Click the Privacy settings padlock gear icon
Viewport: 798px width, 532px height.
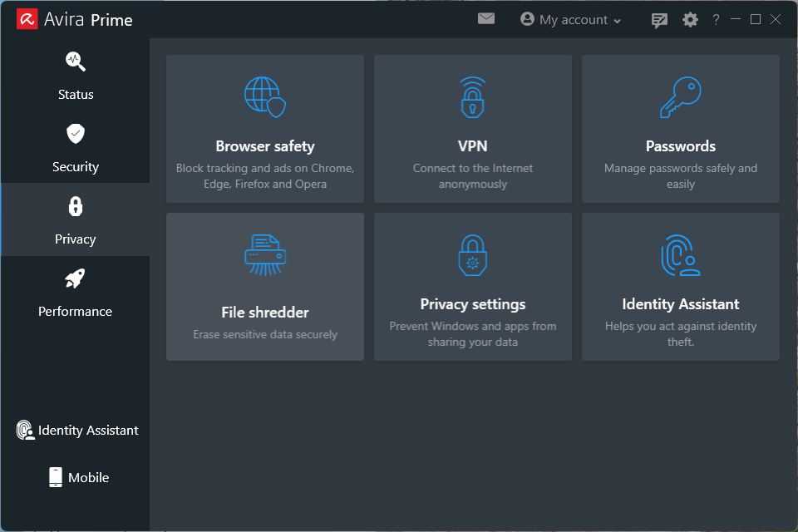tap(473, 254)
